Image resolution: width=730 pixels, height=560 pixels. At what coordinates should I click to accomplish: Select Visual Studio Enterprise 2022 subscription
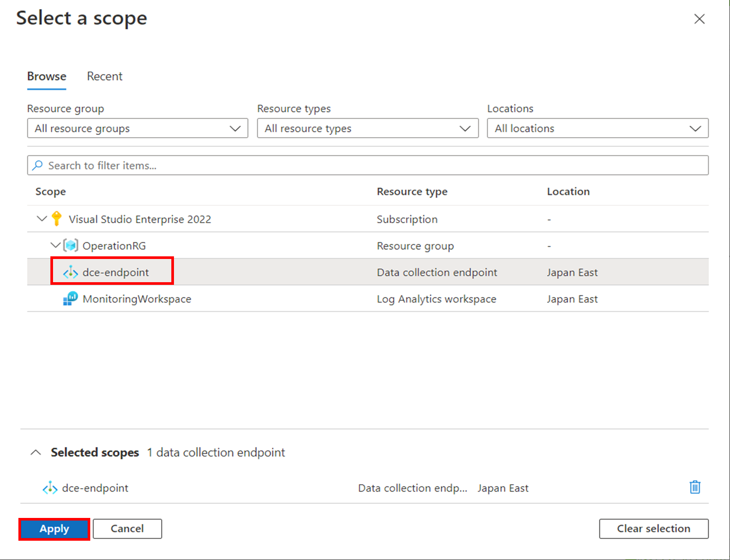tap(368, 219)
